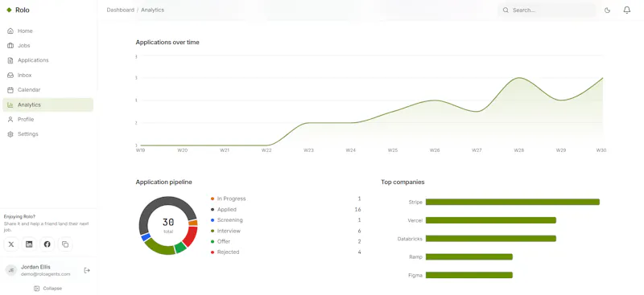Click the Top companies heading

pos(403,182)
